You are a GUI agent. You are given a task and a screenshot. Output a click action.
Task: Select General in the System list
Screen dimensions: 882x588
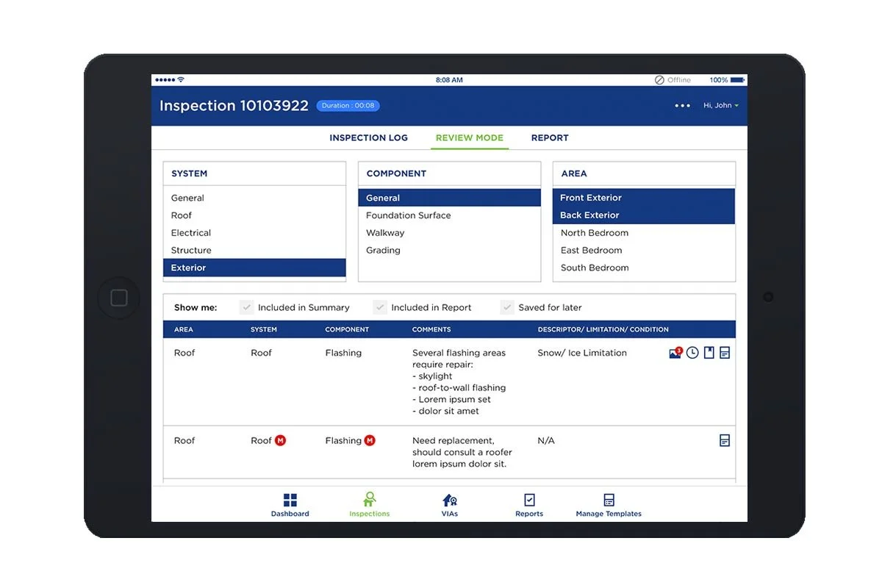254,198
